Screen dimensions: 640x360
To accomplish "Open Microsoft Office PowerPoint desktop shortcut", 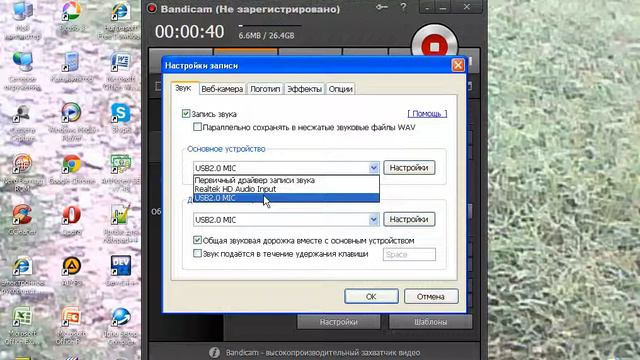I will 71,318.
